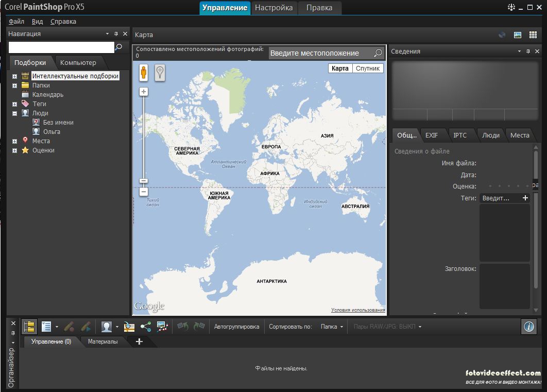This screenshot has height=392, width=547.
Task: Click the navigation search magnifier icon
Action: tap(119, 47)
